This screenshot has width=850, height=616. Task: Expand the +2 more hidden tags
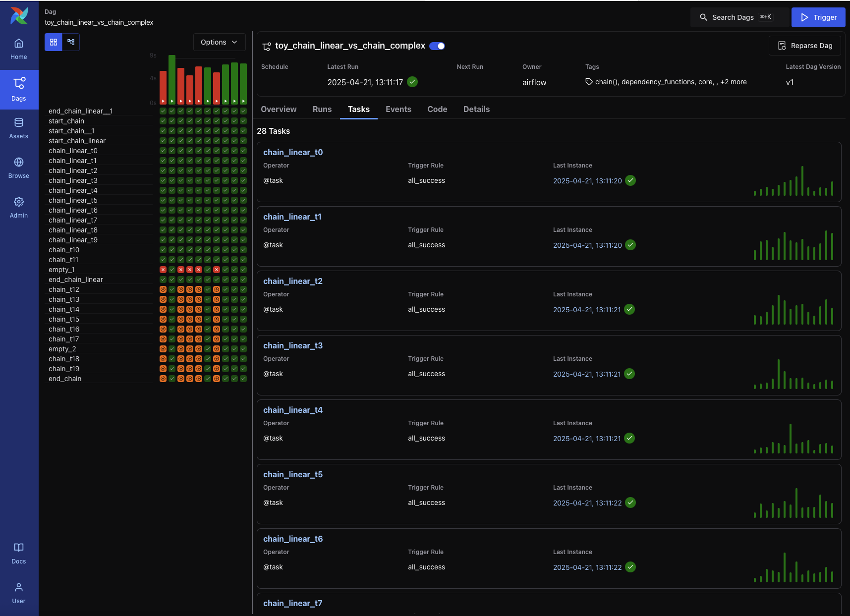[x=734, y=82]
